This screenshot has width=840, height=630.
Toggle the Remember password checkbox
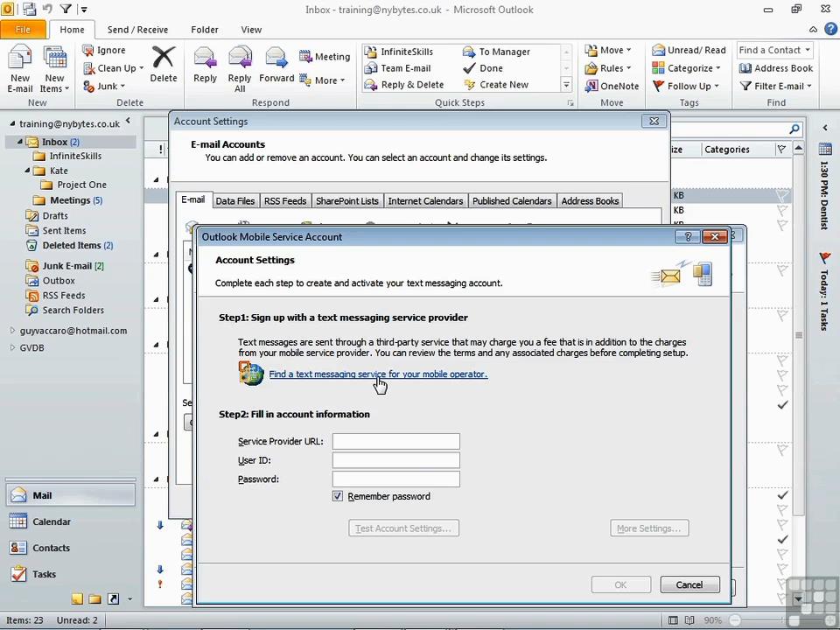tap(338, 496)
